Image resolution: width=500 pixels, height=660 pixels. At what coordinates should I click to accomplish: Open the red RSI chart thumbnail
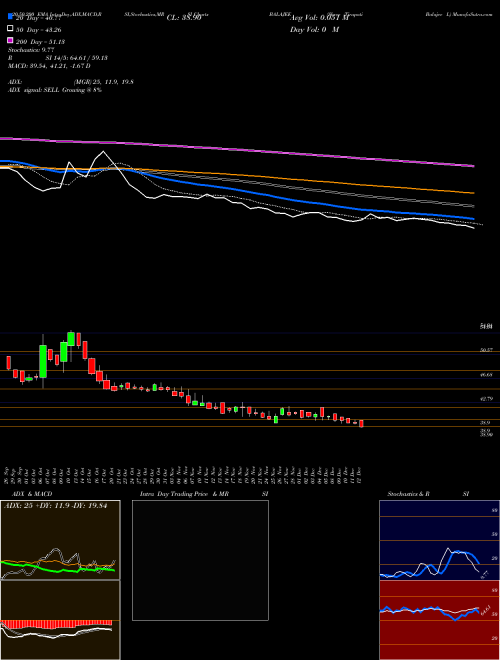[439, 620]
